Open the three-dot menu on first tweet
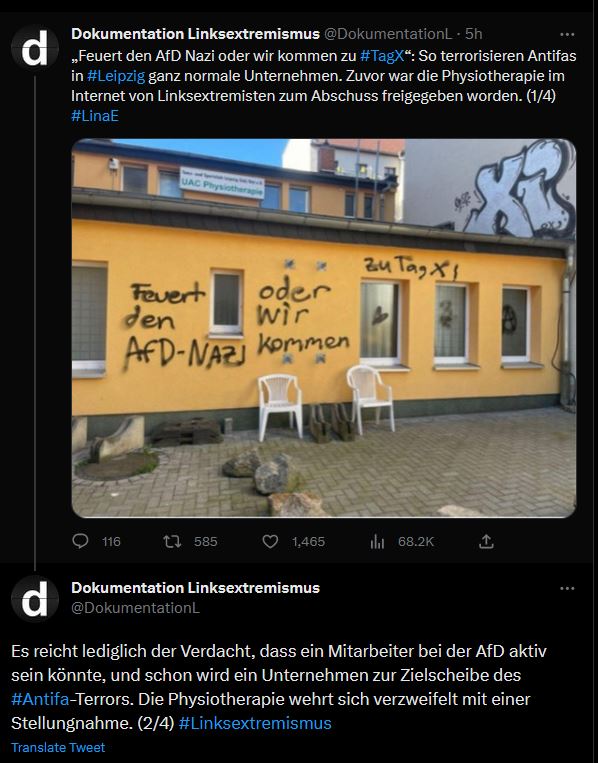 point(567,34)
